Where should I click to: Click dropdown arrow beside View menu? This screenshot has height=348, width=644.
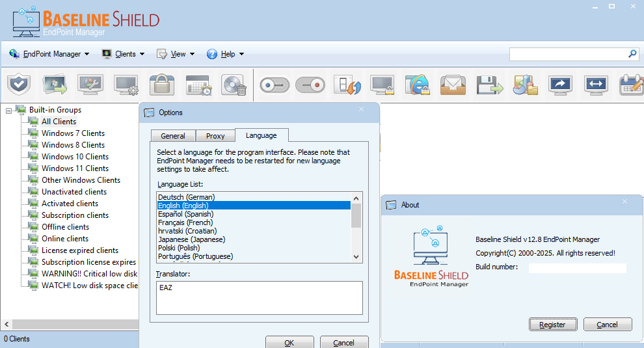pyautogui.click(x=192, y=54)
